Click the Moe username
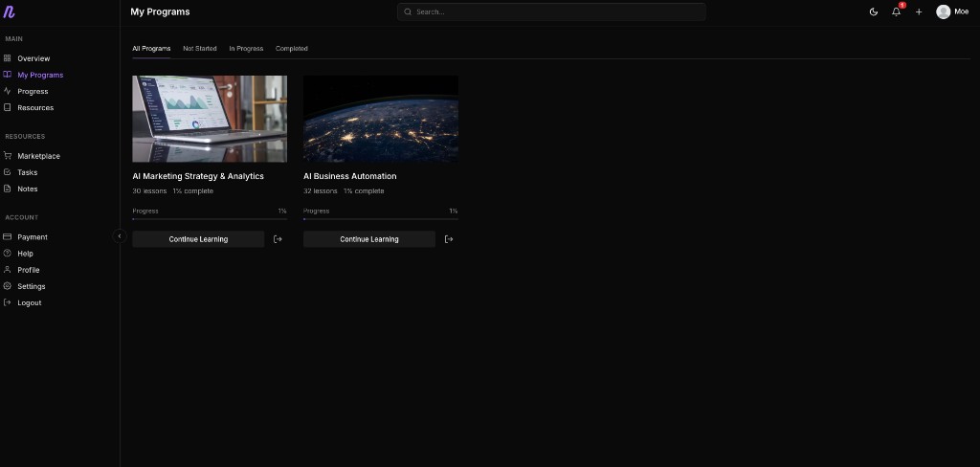 click(x=961, y=11)
